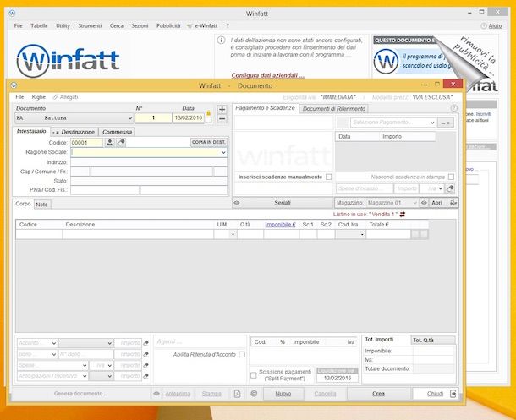
Task: Click the document date field 13/02/2016
Action: (189, 117)
